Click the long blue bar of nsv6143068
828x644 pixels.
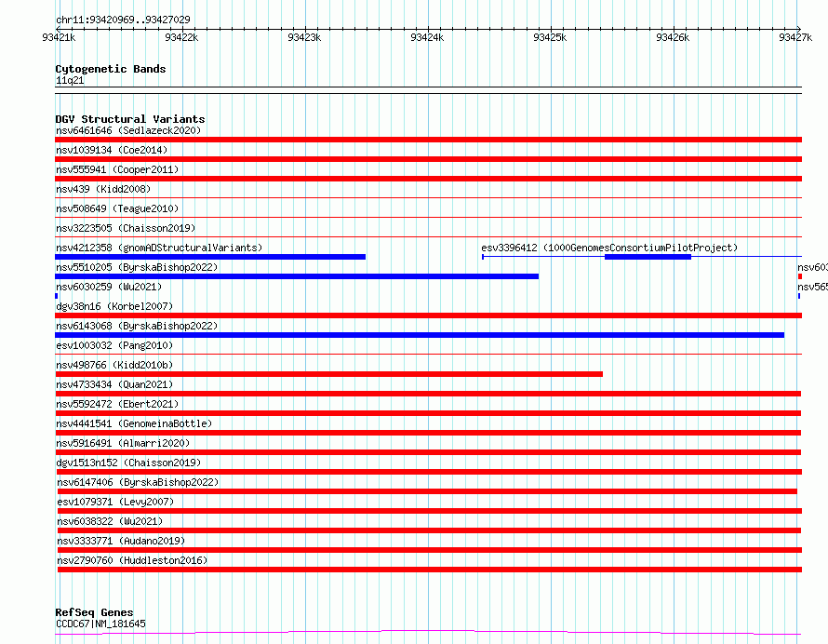click(x=420, y=335)
